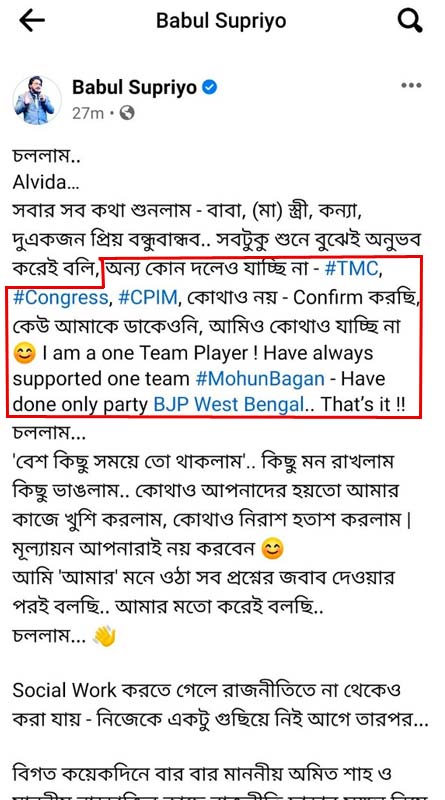Open the #CPIM hashtag
445x800 pixels.
coord(147,297)
